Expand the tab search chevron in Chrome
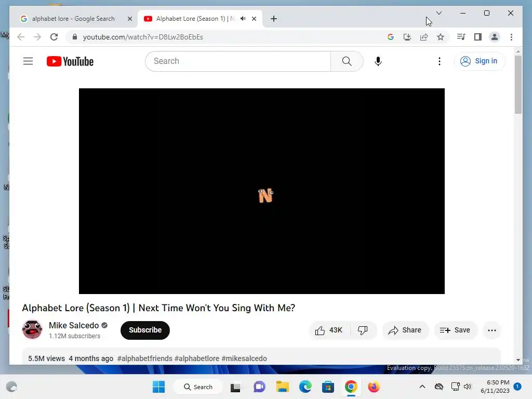Screen dimensions: 532x399 pos(439,13)
